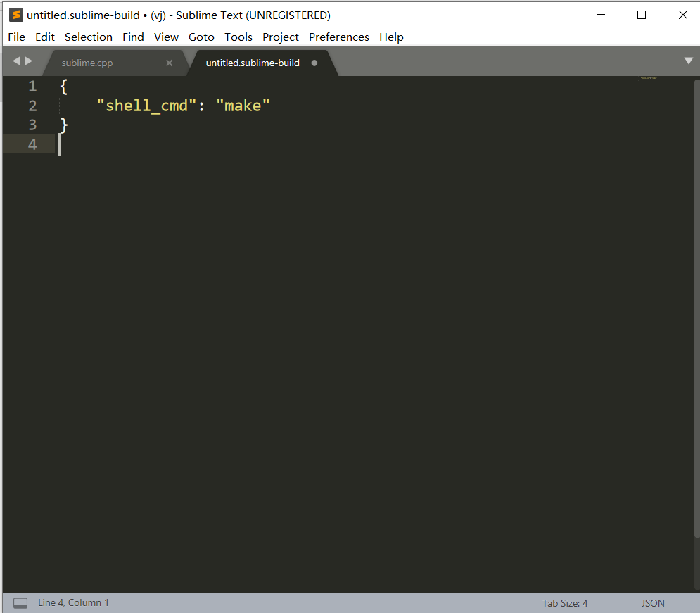Click the Line 4, Column 1 status text
This screenshot has width=700, height=613.
(73, 602)
